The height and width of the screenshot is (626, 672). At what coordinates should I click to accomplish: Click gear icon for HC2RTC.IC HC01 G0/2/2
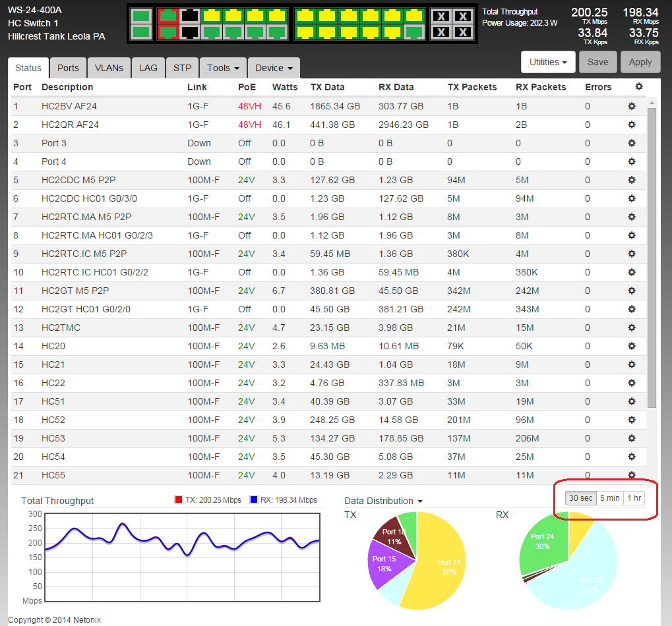(x=632, y=271)
